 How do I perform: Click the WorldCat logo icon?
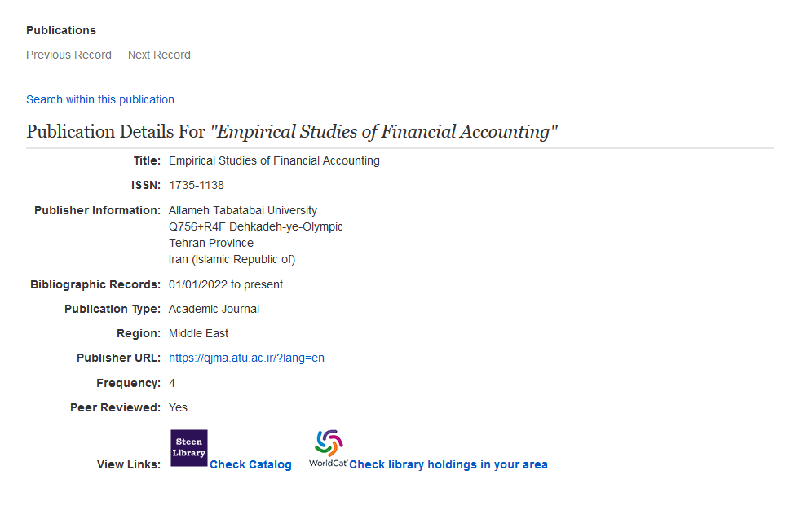click(329, 447)
